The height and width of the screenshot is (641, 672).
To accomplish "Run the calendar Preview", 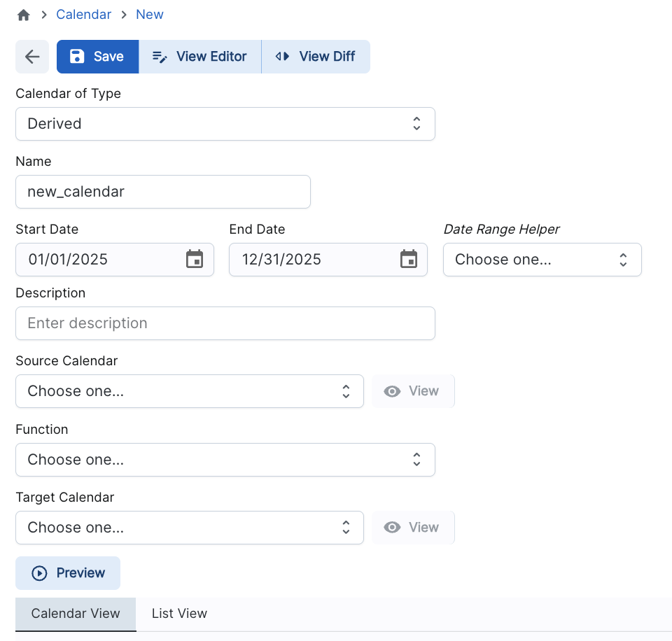I will [x=68, y=573].
